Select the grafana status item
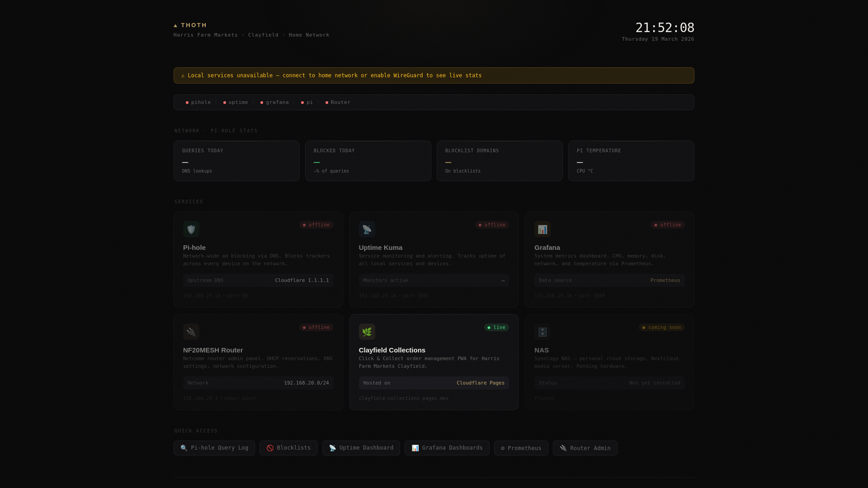868x488 pixels. tap(274, 103)
